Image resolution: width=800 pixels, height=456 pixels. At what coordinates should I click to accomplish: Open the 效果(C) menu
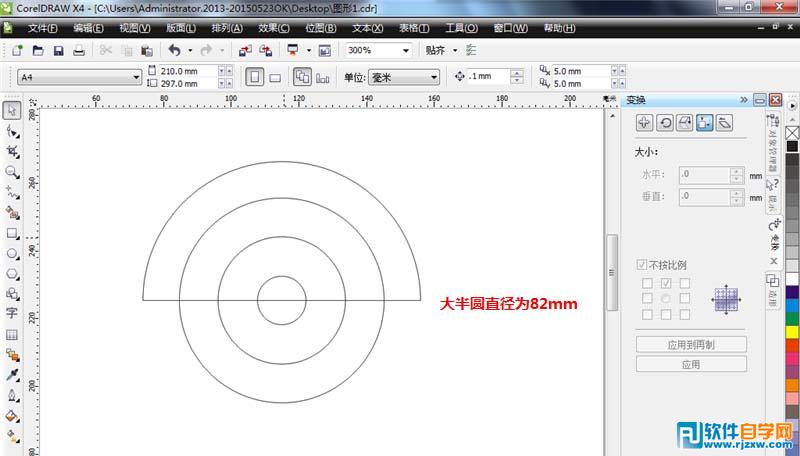[274, 28]
